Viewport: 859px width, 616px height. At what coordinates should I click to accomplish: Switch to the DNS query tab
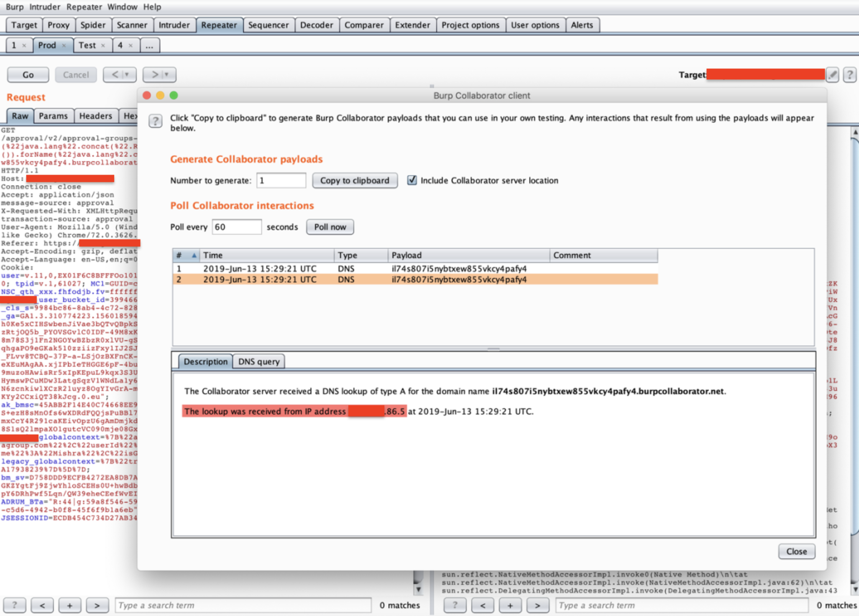pos(259,361)
